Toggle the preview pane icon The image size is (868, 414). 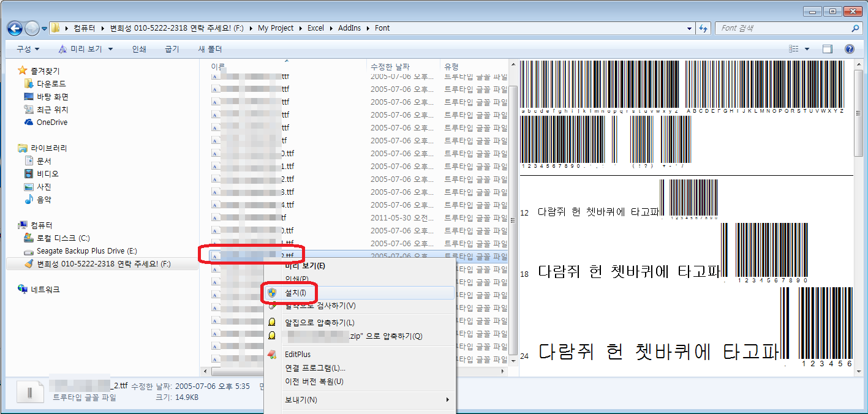(x=828, y=49)
